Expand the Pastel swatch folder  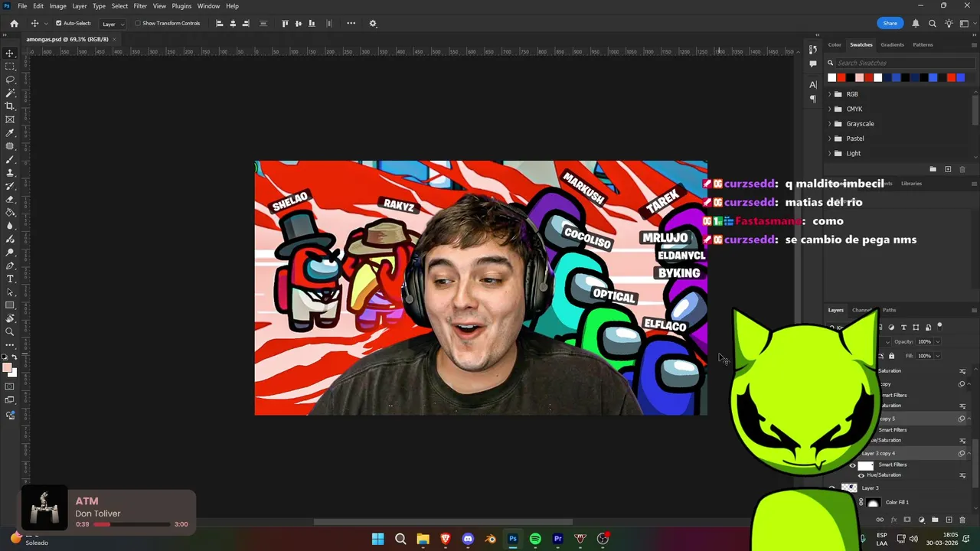click(830, 139)
